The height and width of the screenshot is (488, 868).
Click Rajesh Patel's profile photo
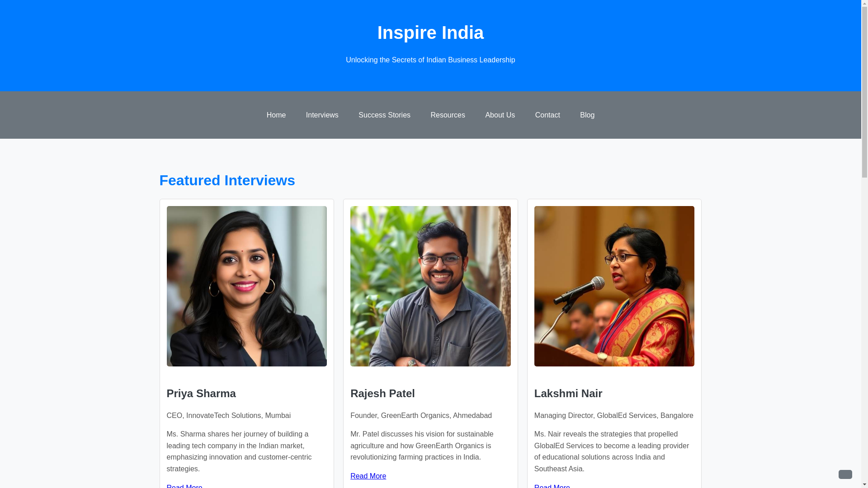(x=430, y=286)
